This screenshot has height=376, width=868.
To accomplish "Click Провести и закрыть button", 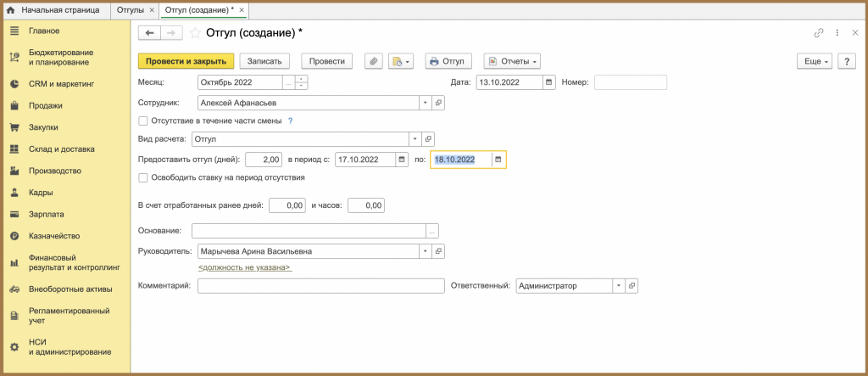I will coord(186,61).
